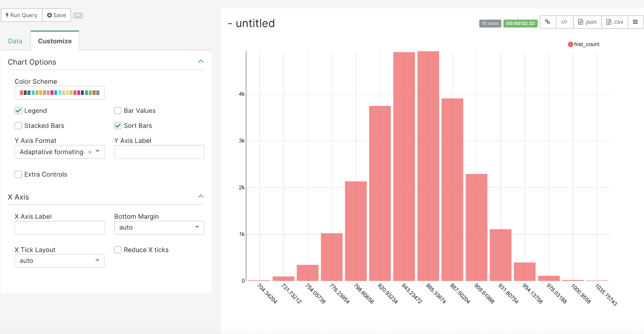Toggle hist_count legend marker

[x=570, y=44]
